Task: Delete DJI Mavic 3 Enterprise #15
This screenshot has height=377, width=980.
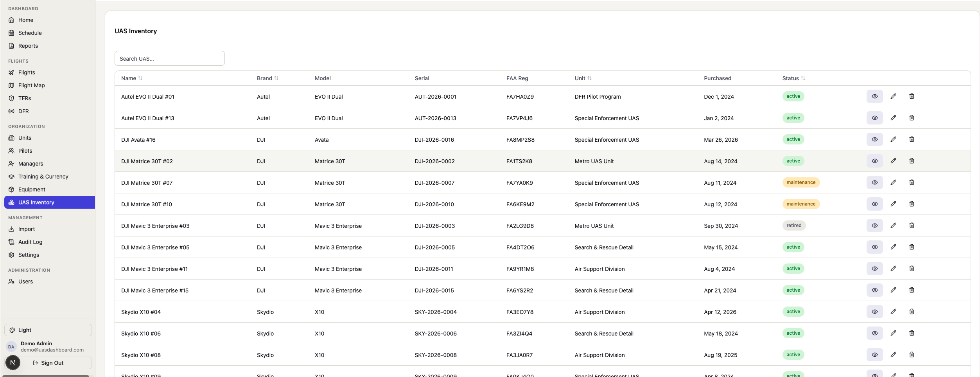Action: pyautogui.click(x=912, y=290)
